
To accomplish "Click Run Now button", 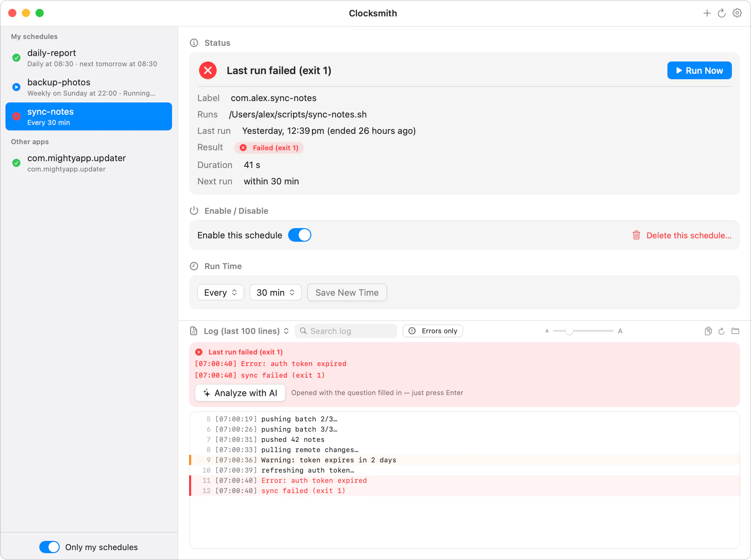I will (x=699, y=70).
